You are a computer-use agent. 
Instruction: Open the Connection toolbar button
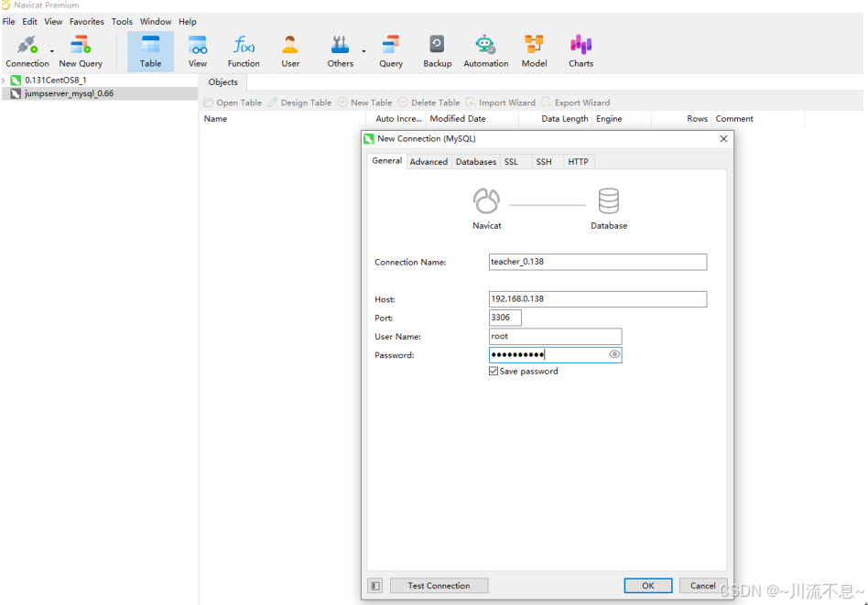27,51
